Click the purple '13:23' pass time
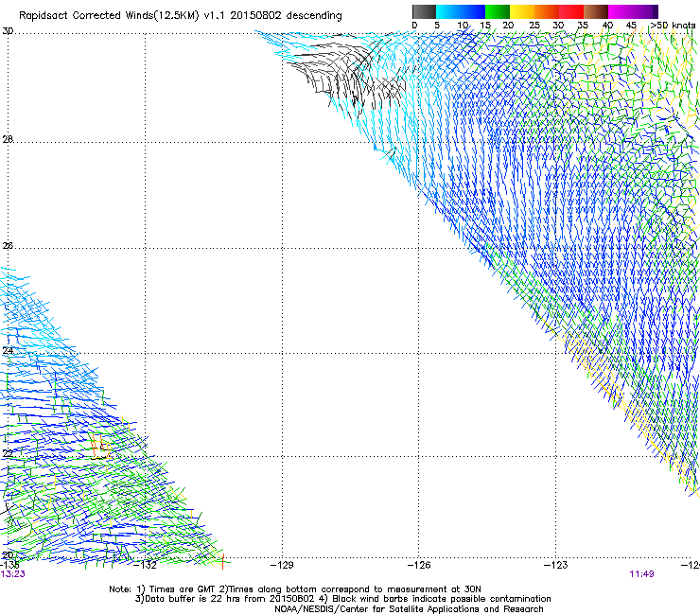This screenshot has width=700, height=615. click(x=12, y=574)
